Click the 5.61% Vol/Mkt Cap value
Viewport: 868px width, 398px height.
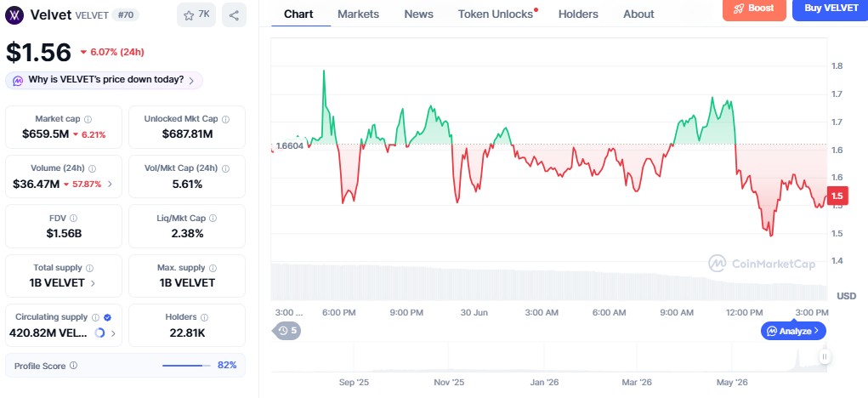(187, 184)
